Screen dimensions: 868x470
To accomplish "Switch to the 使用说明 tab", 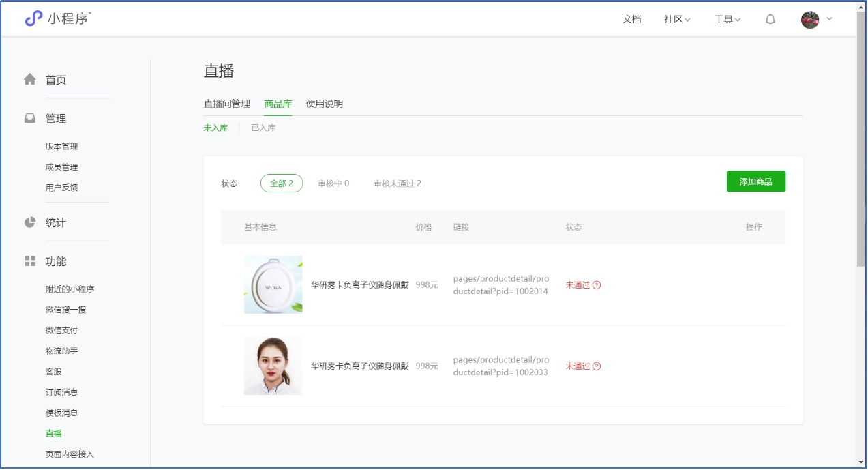I will click(325, 104).
